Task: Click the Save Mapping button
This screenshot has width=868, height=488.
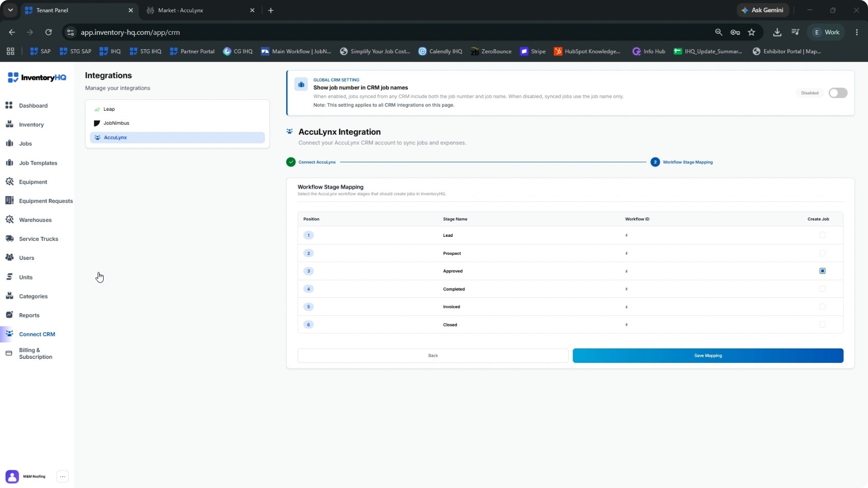Action: tap(708, 355)
